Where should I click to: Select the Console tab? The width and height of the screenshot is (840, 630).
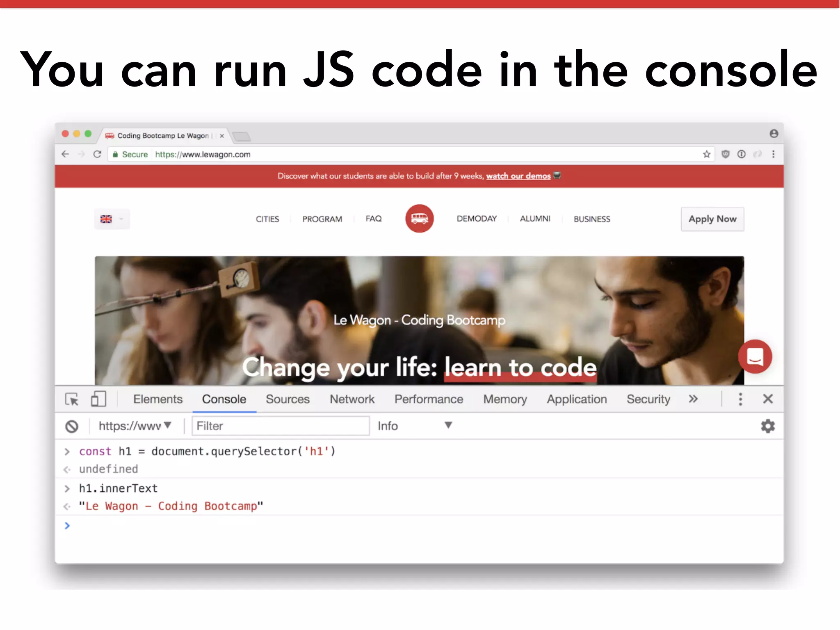pos(224,399)
